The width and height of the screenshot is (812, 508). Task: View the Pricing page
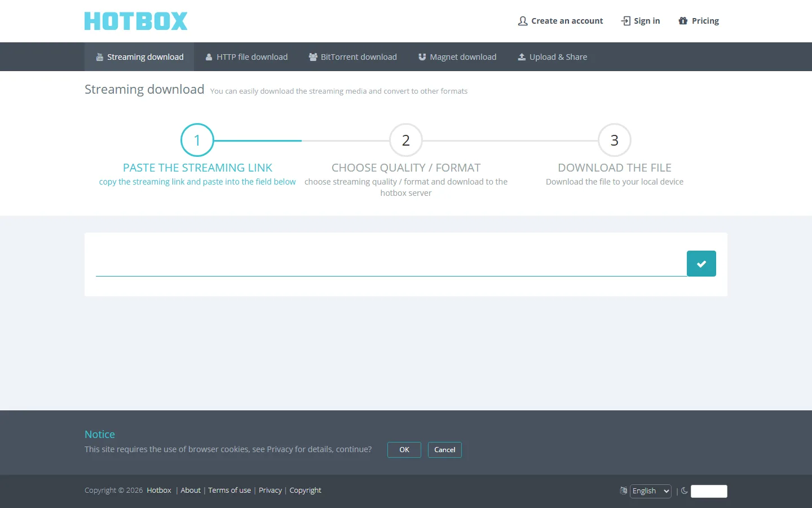(699, 21)
